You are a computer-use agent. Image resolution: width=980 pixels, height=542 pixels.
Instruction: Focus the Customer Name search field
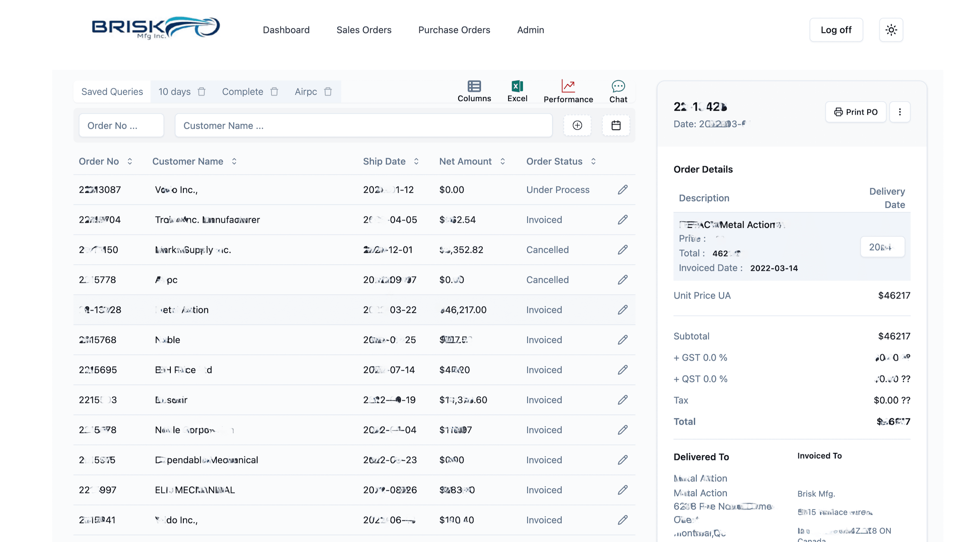363,125
